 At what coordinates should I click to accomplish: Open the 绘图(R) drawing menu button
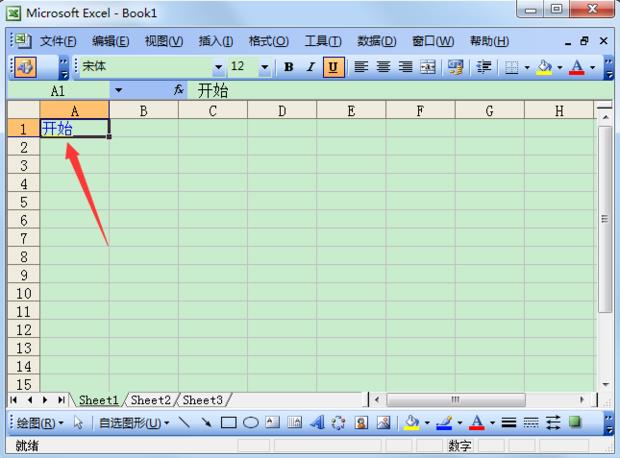tap(40, 423)
